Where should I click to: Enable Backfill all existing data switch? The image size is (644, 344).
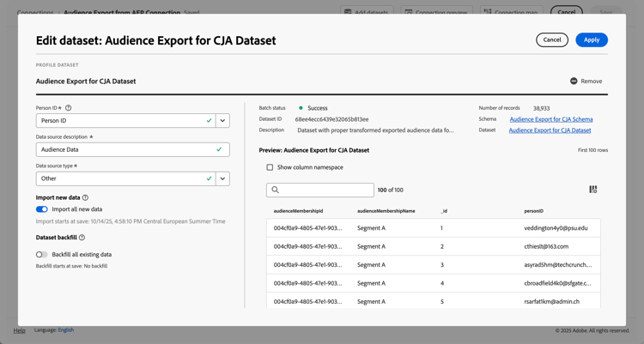click(x=42, y=255)
